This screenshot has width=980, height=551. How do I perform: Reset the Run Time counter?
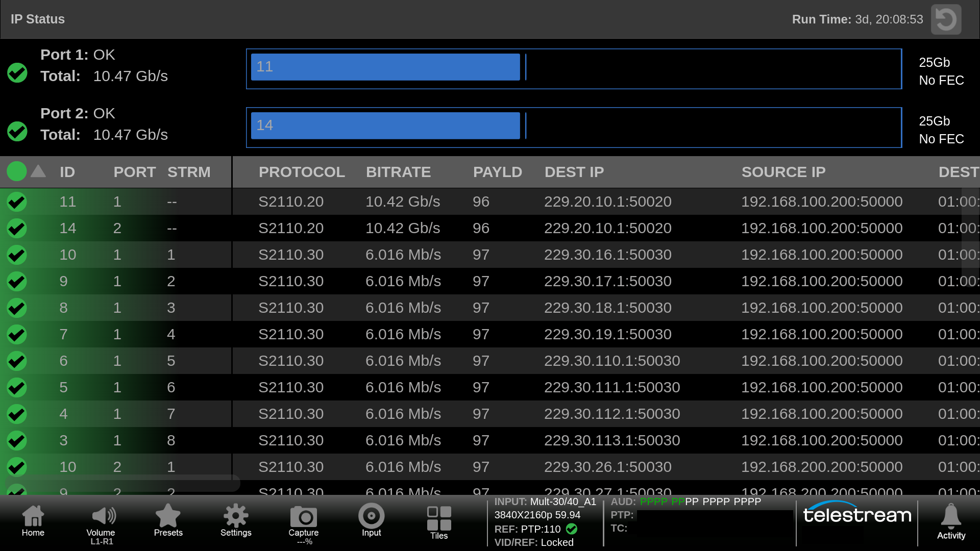coord(946,19)
